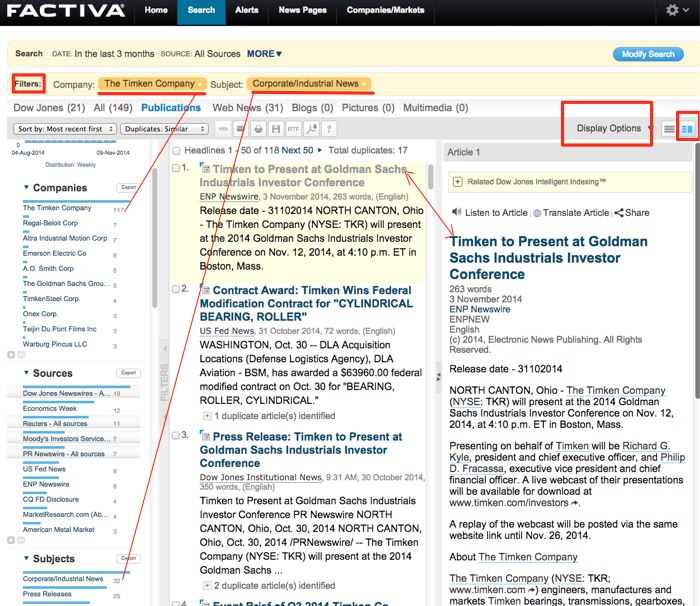Open the Home menu
700x606 pixels.
pyautogui.click(x=156, y=10)
